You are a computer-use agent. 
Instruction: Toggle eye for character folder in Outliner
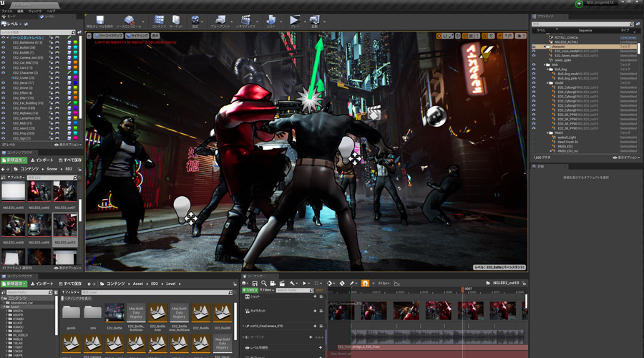point(534,47)
